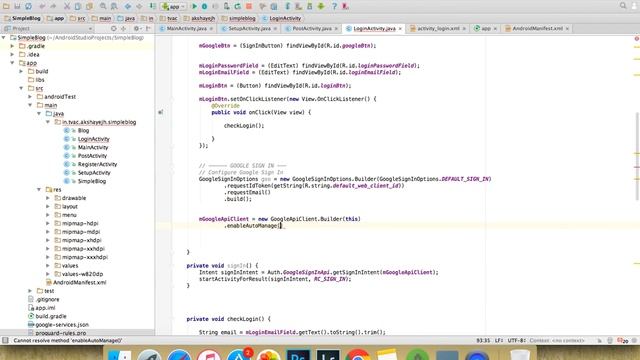Click the Make Project icon
The width and height of the screenshot is (640, 360).
(152, 6)
